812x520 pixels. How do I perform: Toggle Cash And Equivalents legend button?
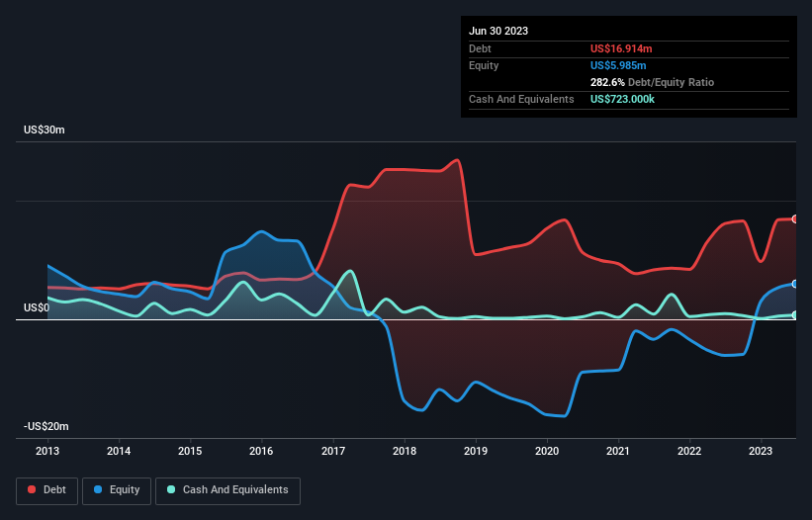click(227, 490)
